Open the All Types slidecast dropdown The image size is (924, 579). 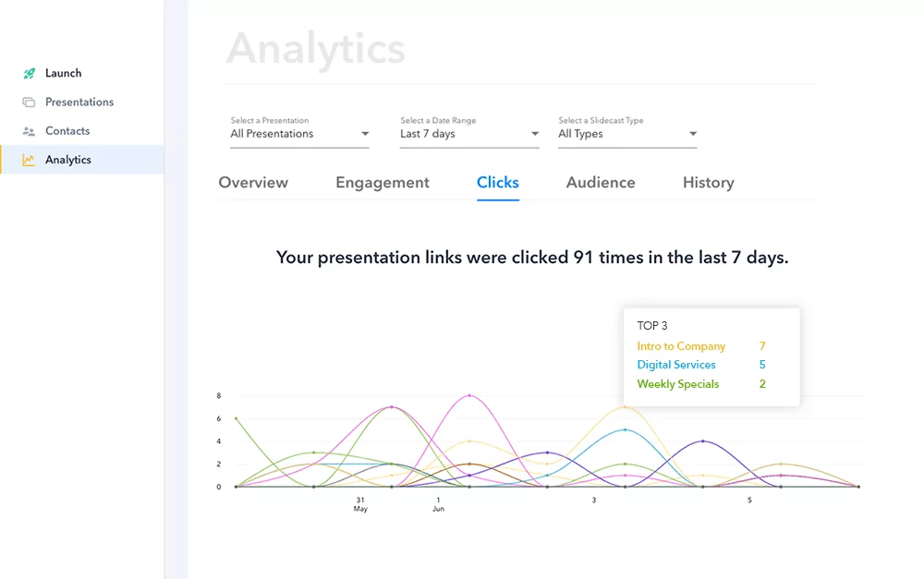[627, 134]
